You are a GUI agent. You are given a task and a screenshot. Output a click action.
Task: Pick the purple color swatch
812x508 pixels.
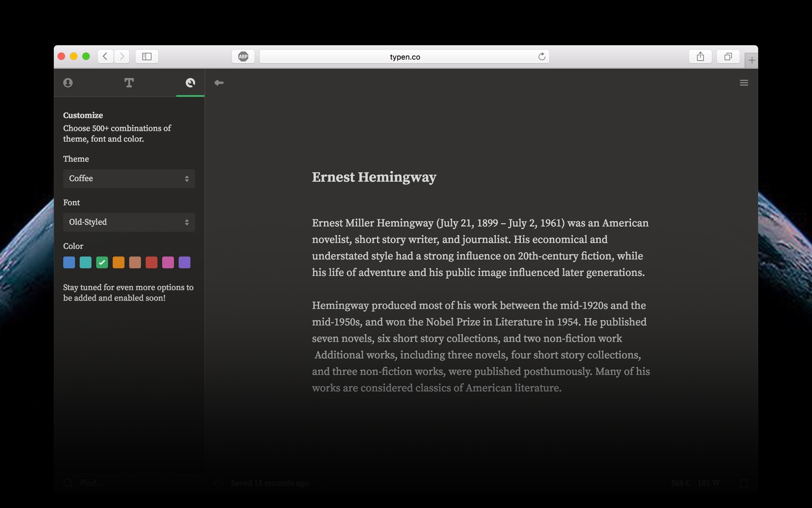[x=185, y=262]
